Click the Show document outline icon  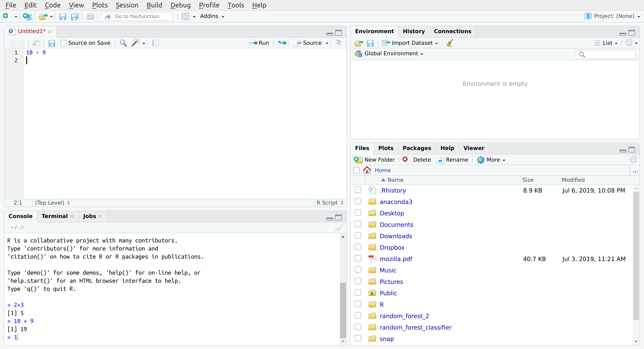[x=339, y=43]
